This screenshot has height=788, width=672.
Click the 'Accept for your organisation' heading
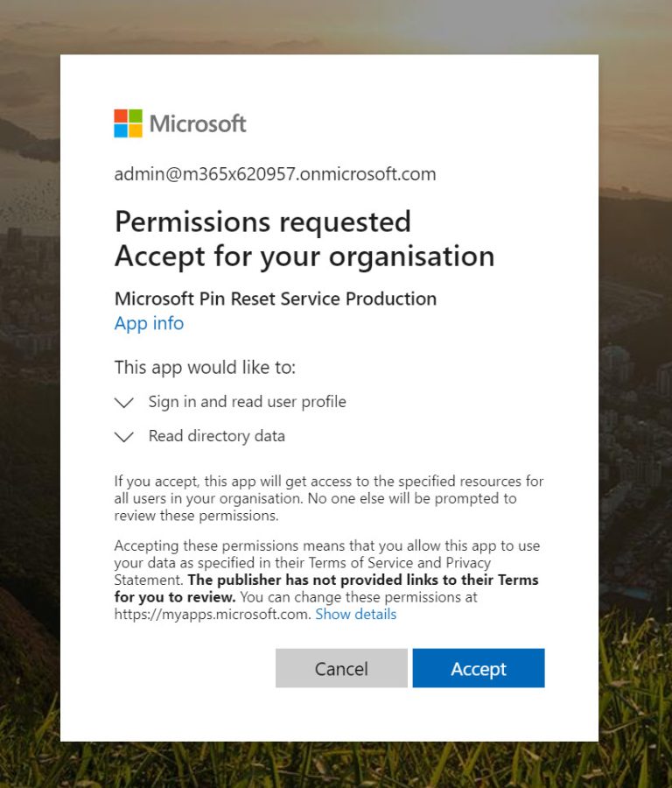pos(304,257)
